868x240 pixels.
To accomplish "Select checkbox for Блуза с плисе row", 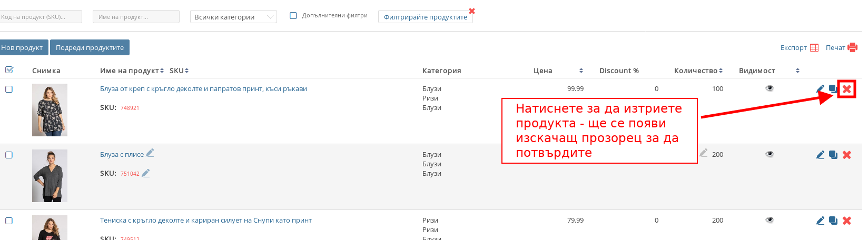I will 9,155.
